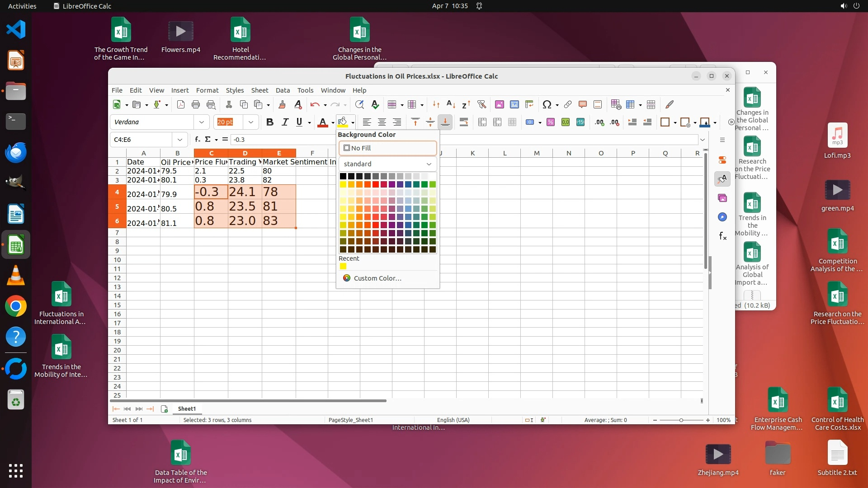Open the Data menu

(283, 90)
